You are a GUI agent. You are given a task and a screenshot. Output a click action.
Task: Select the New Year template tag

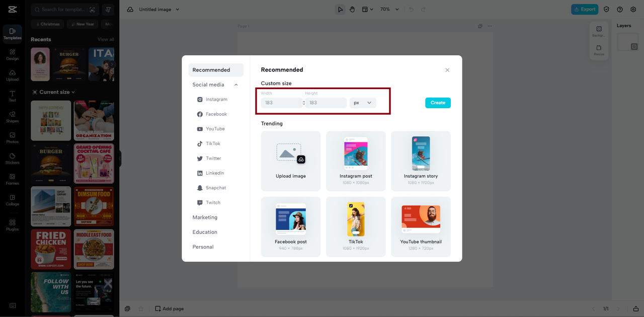click(x=82, y=24)
